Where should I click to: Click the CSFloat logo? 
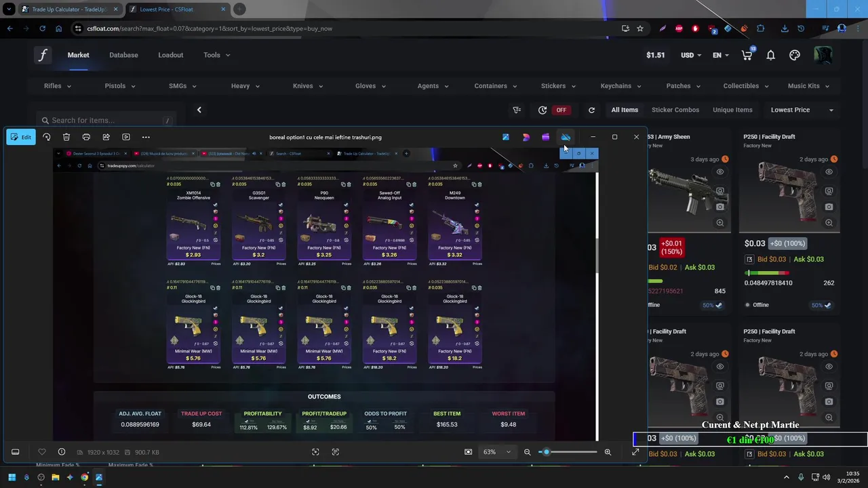(43, 55)
